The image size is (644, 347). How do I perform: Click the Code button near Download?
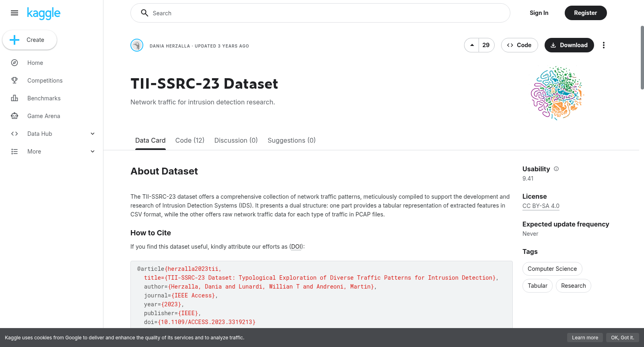coord(519,45)
